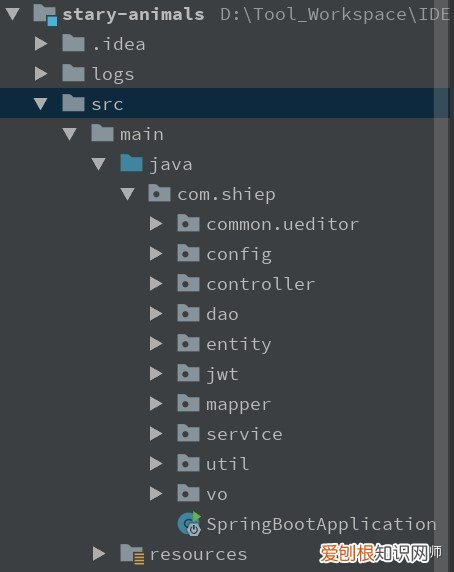This screenshot has width=454, height=572.
Task: Click the SpringBootApplication class icon
Action: point(189,523)
